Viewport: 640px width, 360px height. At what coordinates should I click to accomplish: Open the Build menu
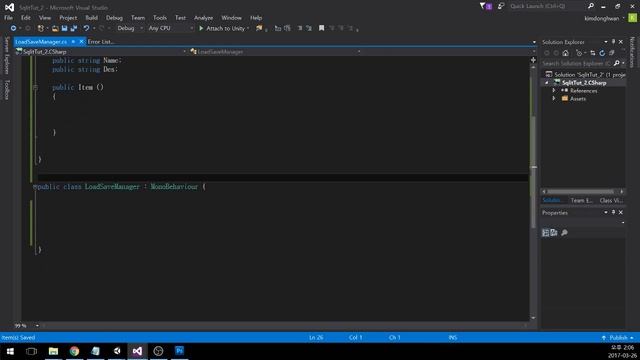[x=91, y=18]
